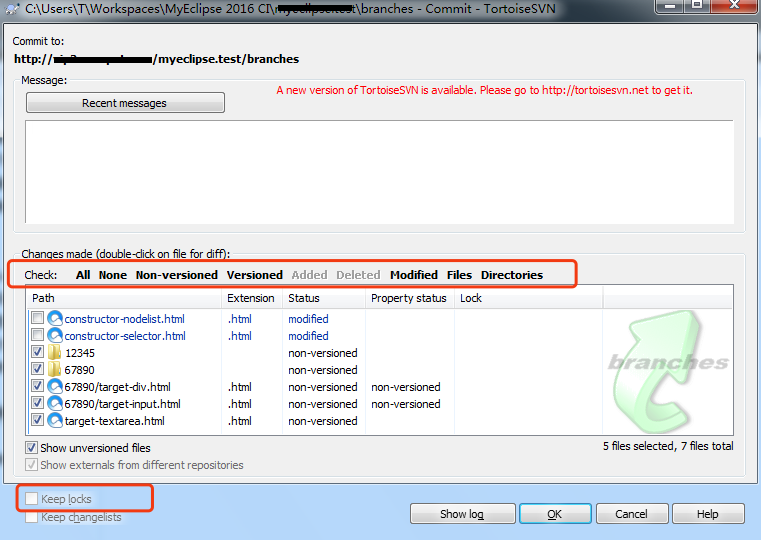Click the greyed Deleted filter link
Viewport: 761px width, 540px height.
click(x=359, y=275)
